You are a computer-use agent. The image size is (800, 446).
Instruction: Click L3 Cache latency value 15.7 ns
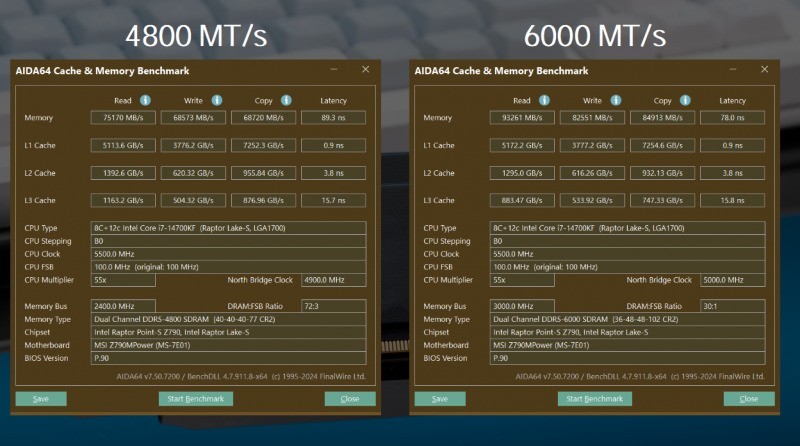click(x=333, y=200)
